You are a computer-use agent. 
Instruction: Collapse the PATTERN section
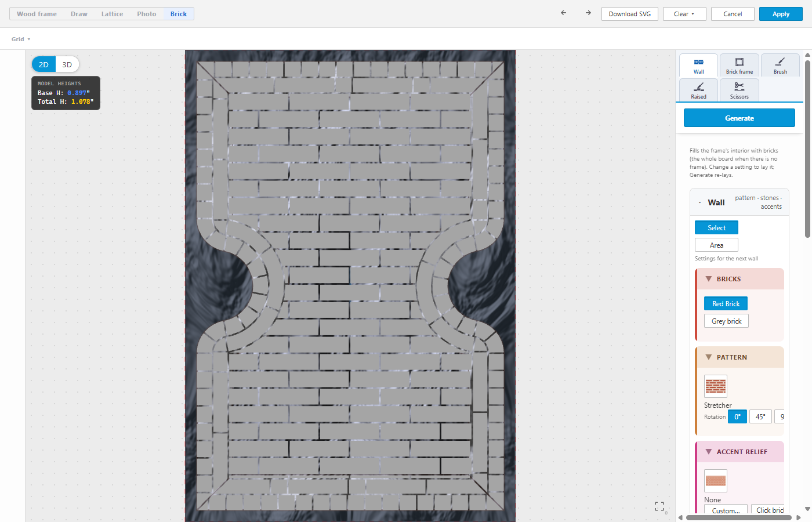point(708,357)
